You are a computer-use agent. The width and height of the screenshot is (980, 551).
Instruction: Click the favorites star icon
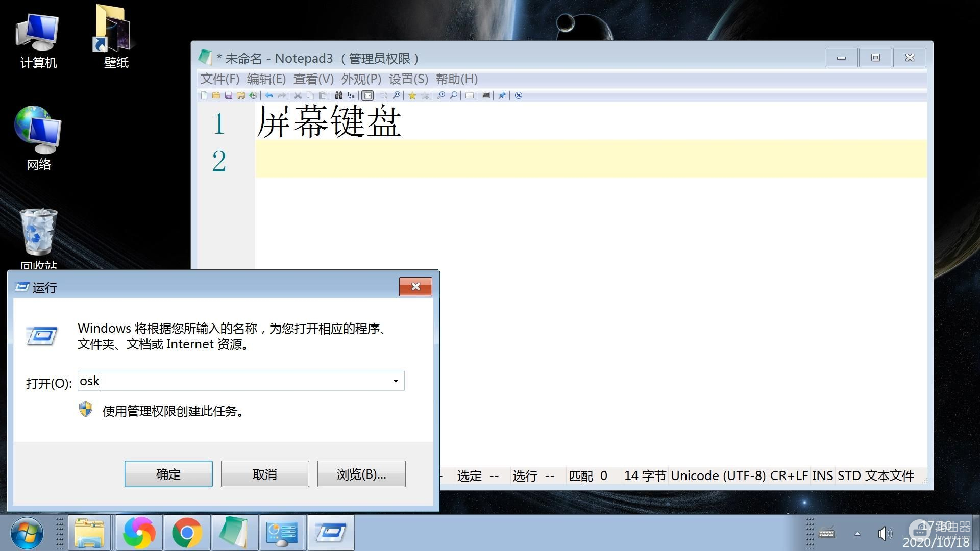pyautogui.click(x=412, y=95)
